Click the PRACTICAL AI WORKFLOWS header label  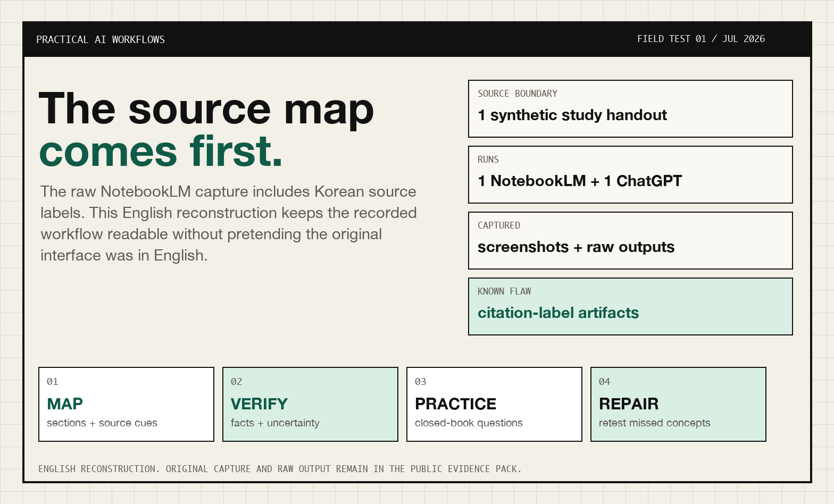(x=101, y=40)
